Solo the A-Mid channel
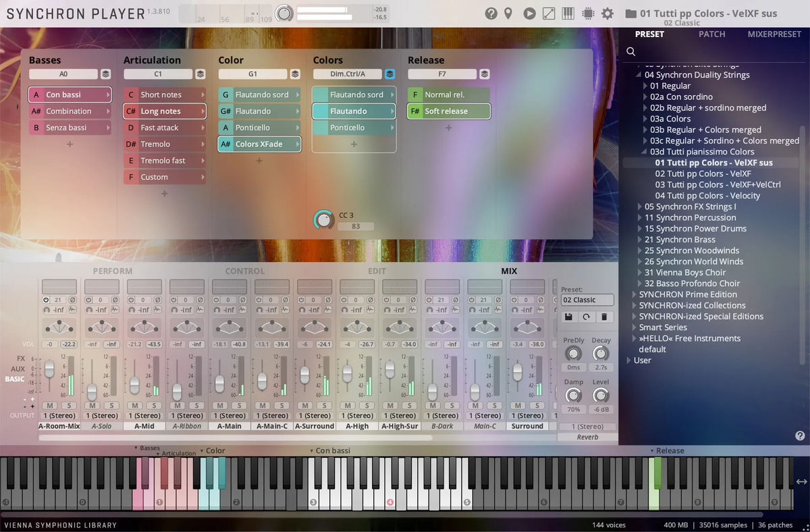This screenshot has height=532, width=810. (x=154, y=405)
